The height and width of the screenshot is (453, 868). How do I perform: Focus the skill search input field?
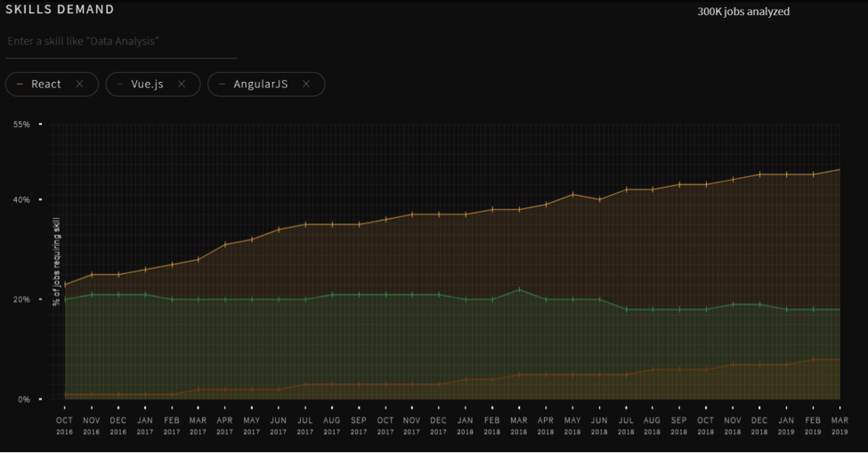click(x=121, y=42)
